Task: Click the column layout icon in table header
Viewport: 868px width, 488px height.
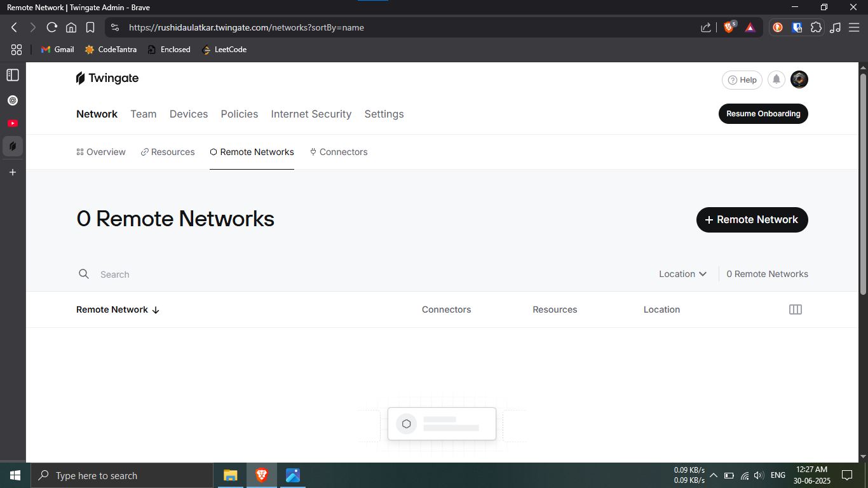Action: pos(795,309)
